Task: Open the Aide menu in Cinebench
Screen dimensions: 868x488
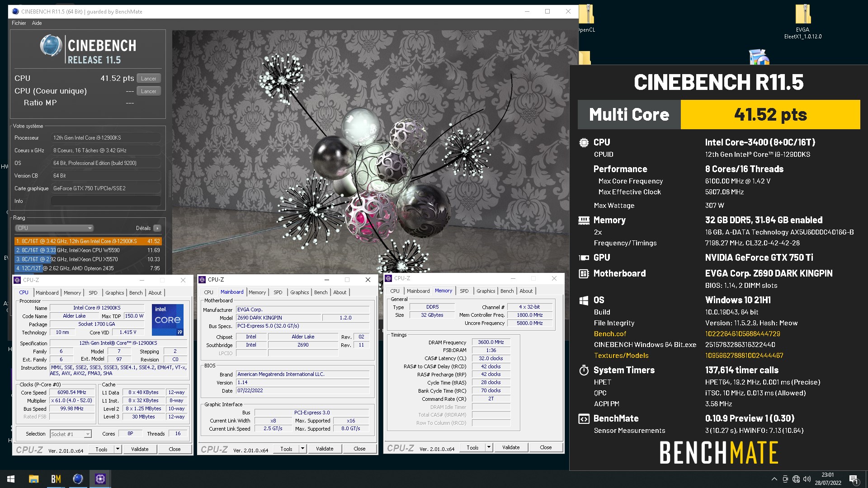Action: click(37, 23)
